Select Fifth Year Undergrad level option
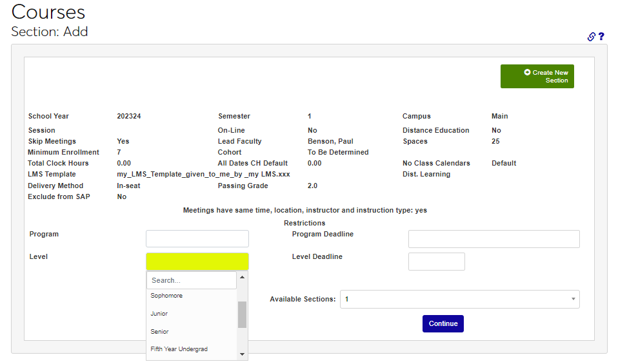The height and width of the screenshot is (364, 618). (179, 349)
